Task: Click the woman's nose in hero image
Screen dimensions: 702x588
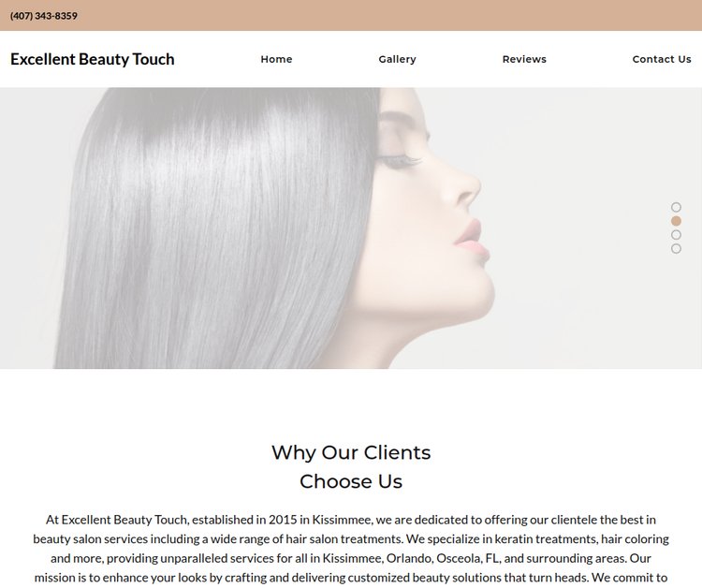Action: click(468, 188)
